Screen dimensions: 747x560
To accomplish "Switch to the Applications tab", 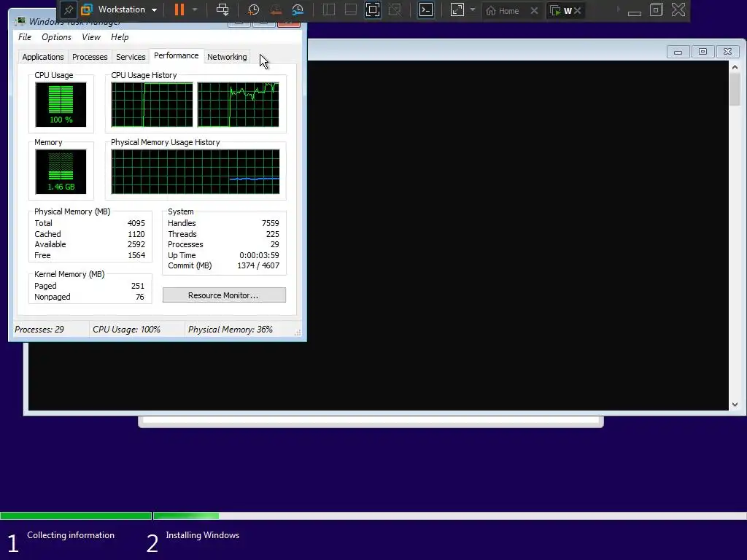I will (x=43, y=57).
